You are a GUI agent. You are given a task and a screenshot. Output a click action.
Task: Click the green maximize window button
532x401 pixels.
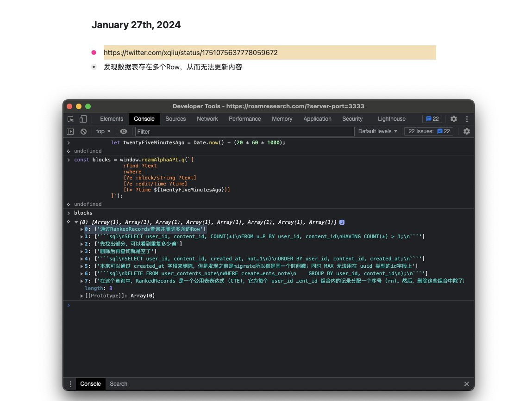click(x=88, y=106)
